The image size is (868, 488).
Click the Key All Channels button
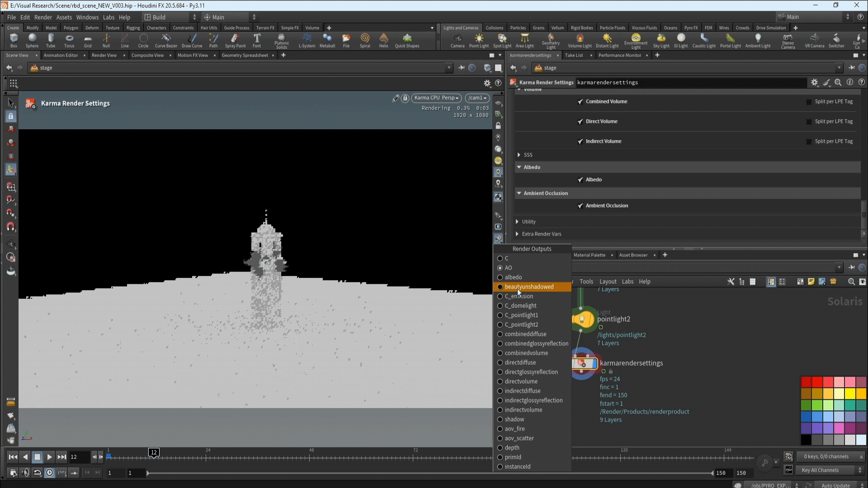click(x=820, y=470)
